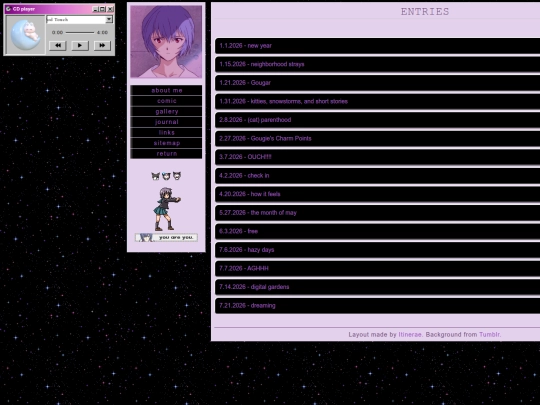Open the 4.20.2026 how it feels entry
540x405 pixels.
(x=377, y=194)
